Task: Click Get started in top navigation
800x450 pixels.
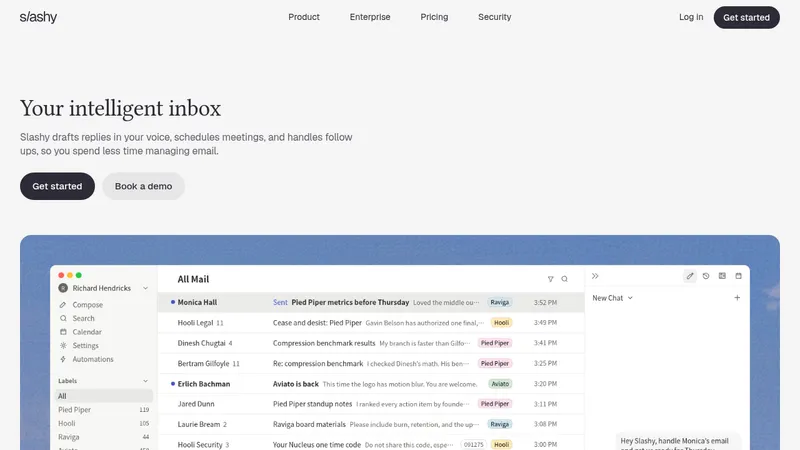Action: tap(746, 17)
